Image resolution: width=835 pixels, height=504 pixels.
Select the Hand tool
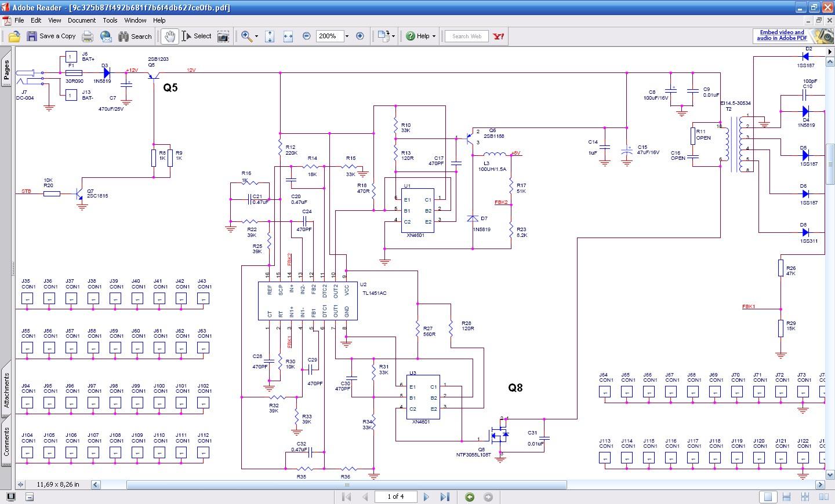tap(169, 36)
